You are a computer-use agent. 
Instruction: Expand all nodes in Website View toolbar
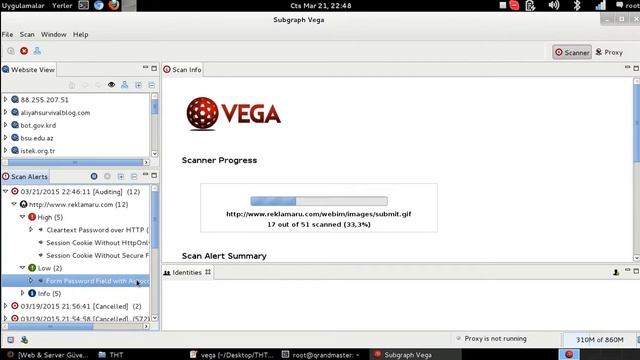click(x=138, y=85)
